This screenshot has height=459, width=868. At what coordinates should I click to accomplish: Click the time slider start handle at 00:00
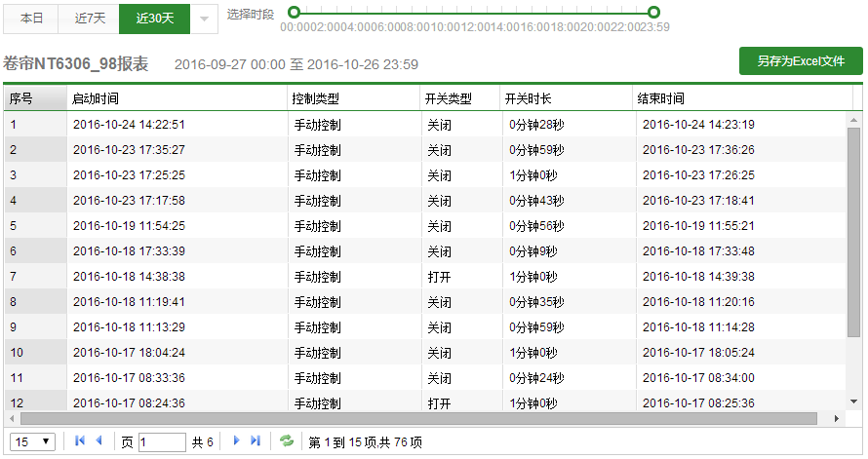291,12
